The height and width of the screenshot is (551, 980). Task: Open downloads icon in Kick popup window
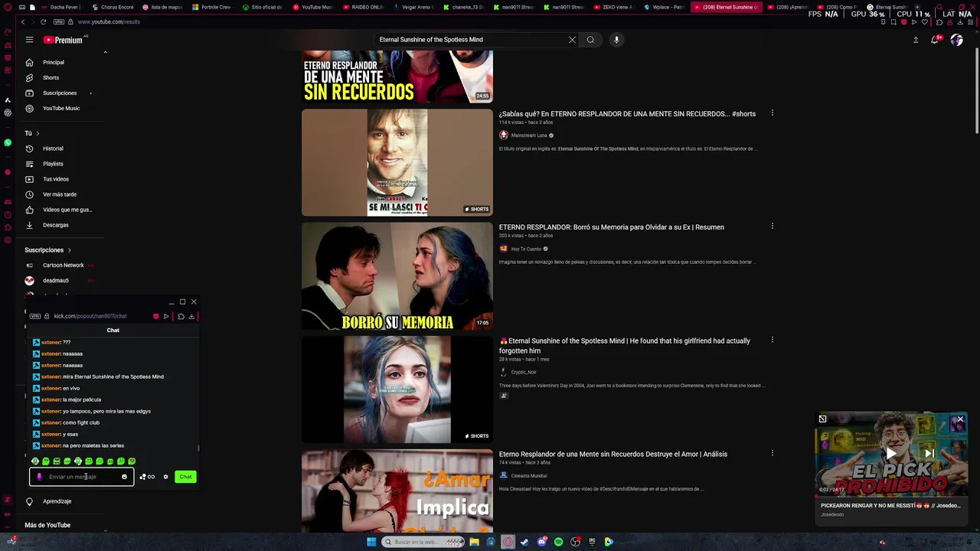(191, 316)
